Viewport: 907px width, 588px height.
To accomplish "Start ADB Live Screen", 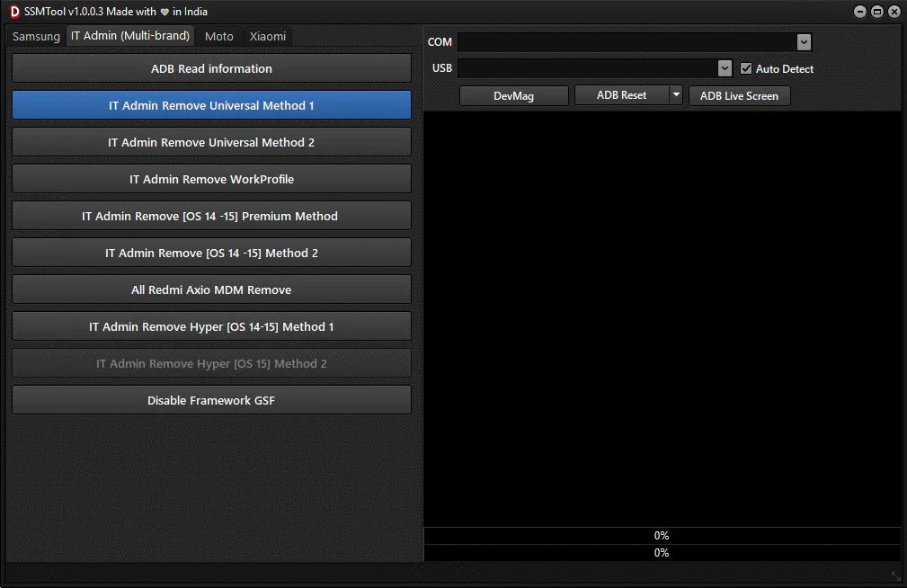I will point(739,95).
